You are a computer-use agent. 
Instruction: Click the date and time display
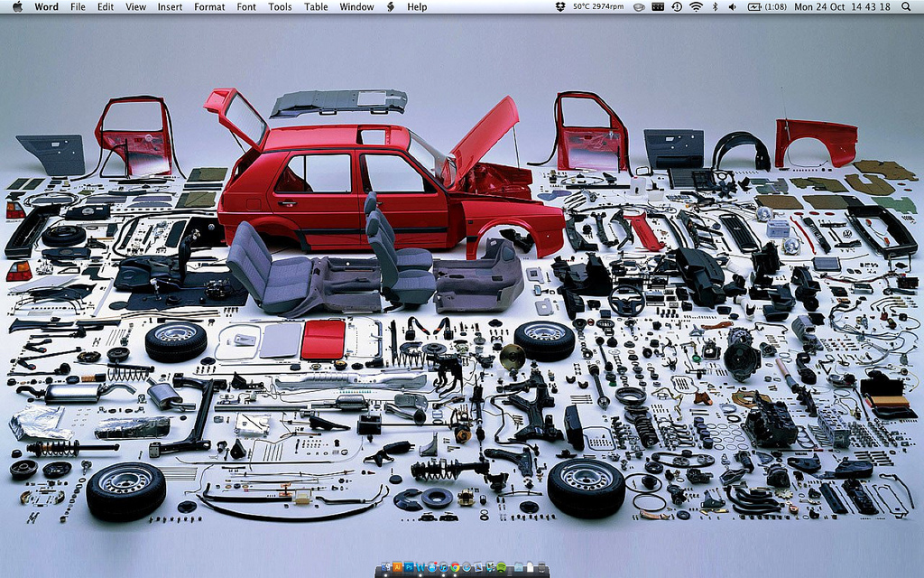842,6
